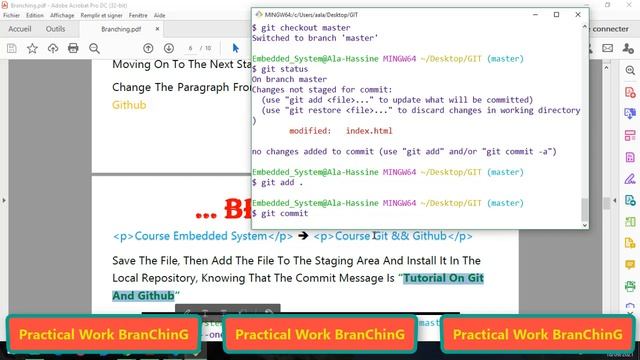
Task: Select the arrow selection tool in Acrobat
Action: click(x=236, y=48)
